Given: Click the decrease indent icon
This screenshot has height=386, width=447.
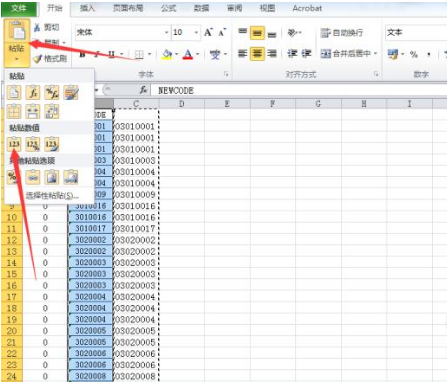Looking at the screenshot, I should [292, 53].
